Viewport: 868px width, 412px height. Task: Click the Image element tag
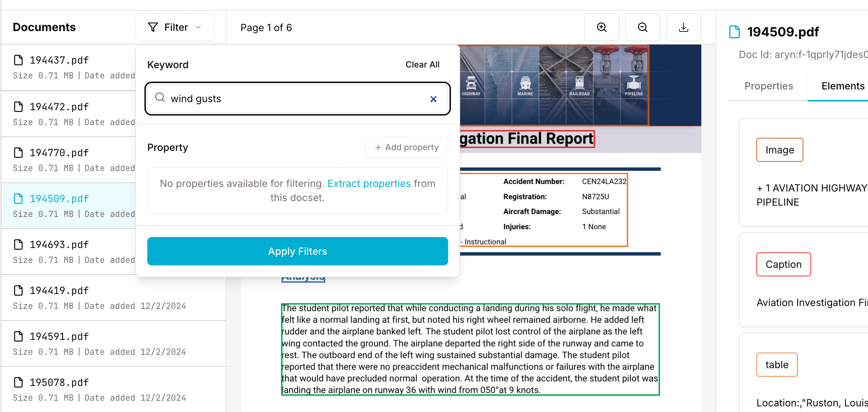click(x=779, y=150)
